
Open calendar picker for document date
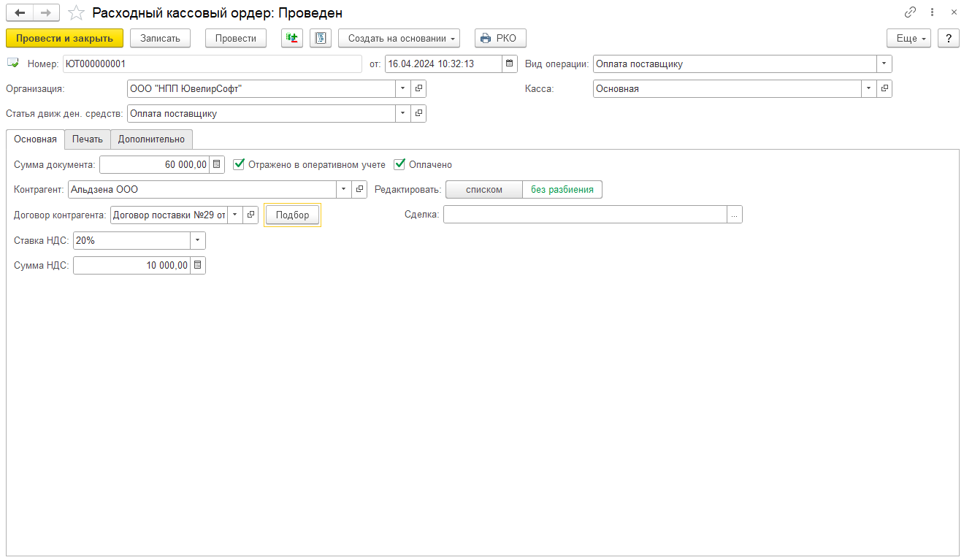[510, 64]
